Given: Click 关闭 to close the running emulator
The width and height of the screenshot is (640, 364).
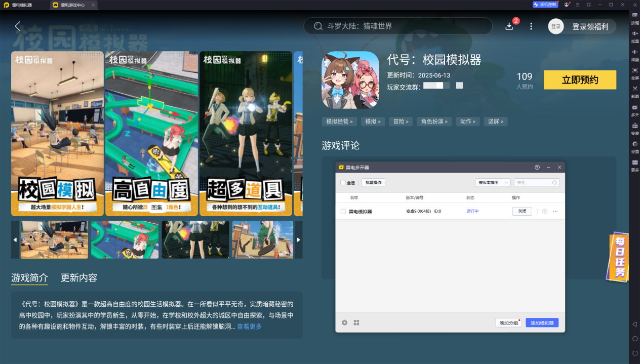Looking at the screenshot, I should pos(522,211).
